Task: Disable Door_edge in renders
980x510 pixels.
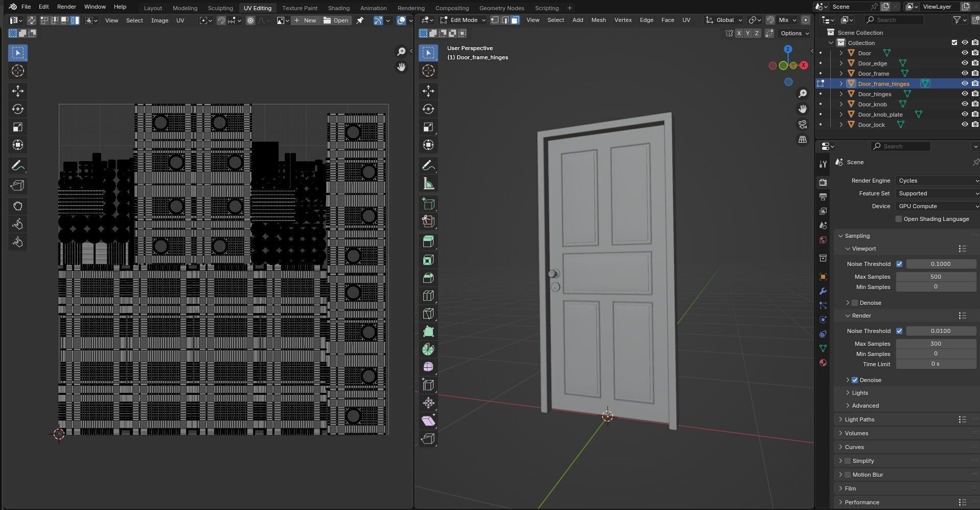Action: pos(975,63)
